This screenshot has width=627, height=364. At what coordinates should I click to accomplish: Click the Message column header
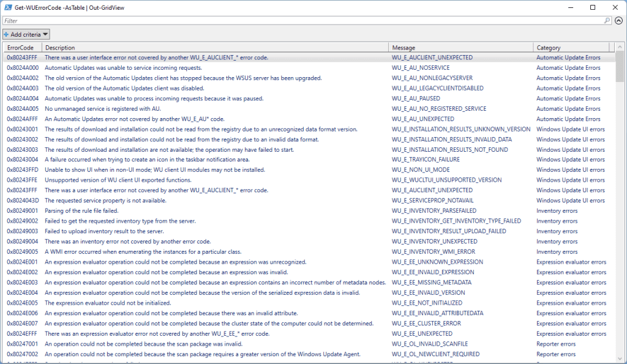pos(460,48)
